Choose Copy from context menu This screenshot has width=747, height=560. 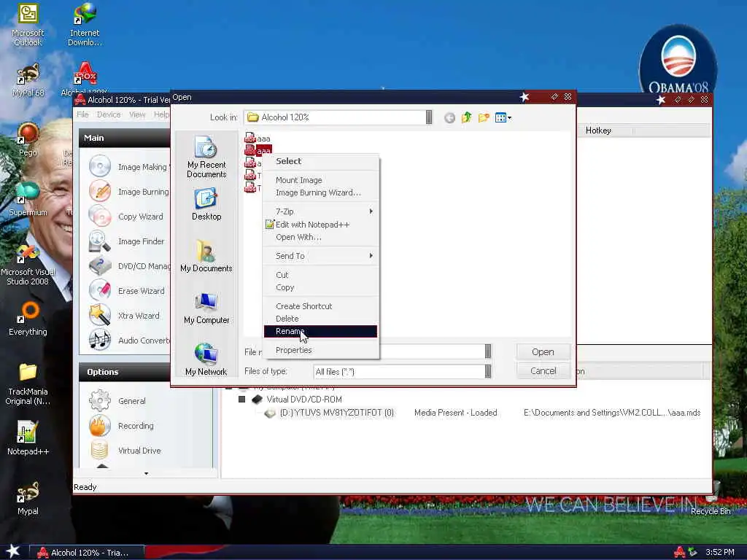click(321, 287)
